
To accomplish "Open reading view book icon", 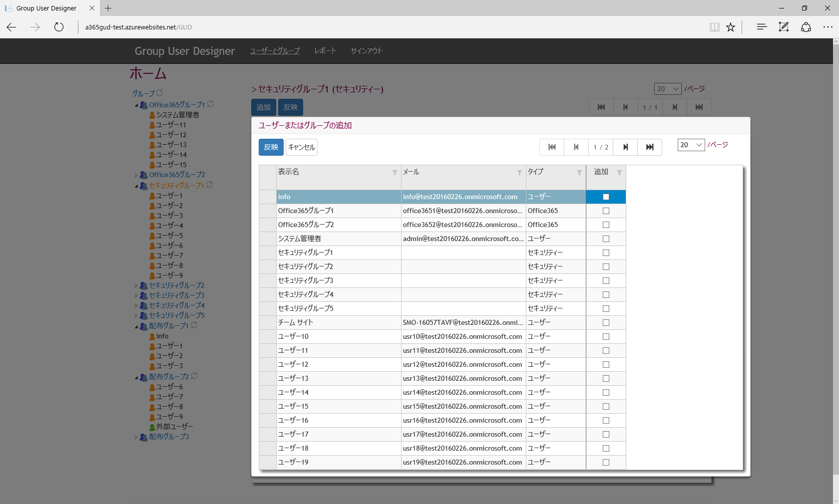I will [x=715, y=27].
